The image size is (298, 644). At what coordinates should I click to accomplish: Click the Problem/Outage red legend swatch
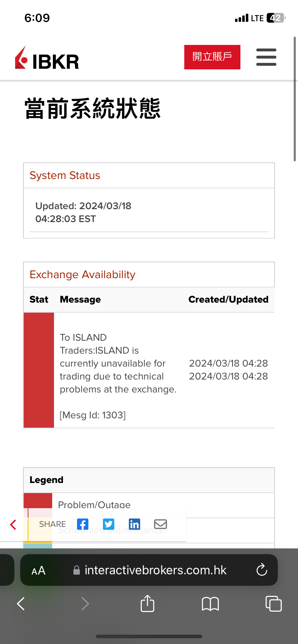click(x=38, y=500)
